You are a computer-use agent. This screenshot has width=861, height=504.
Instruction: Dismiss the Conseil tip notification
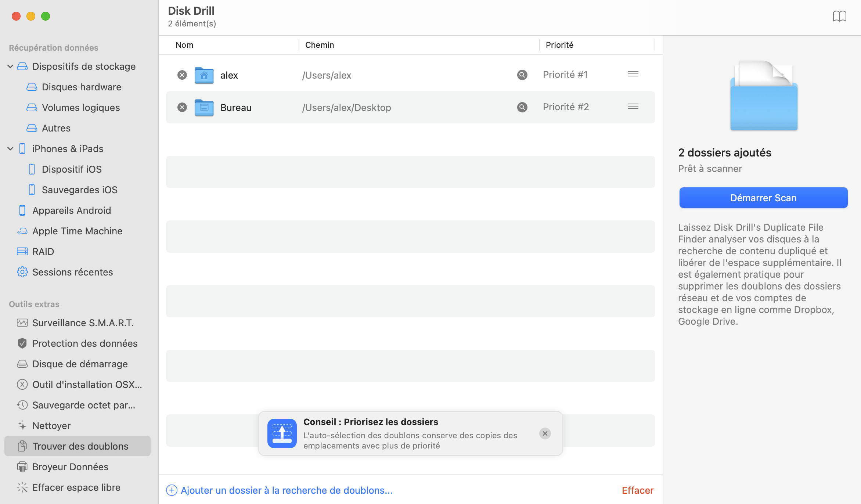545,433
